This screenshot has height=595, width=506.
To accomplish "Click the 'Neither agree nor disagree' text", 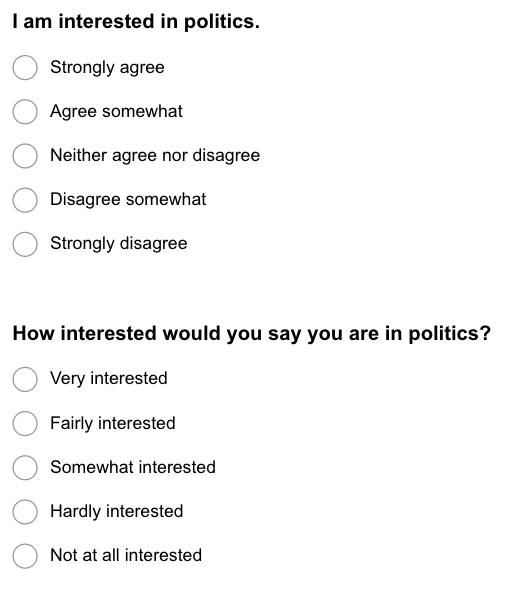I will click(155, 156).
